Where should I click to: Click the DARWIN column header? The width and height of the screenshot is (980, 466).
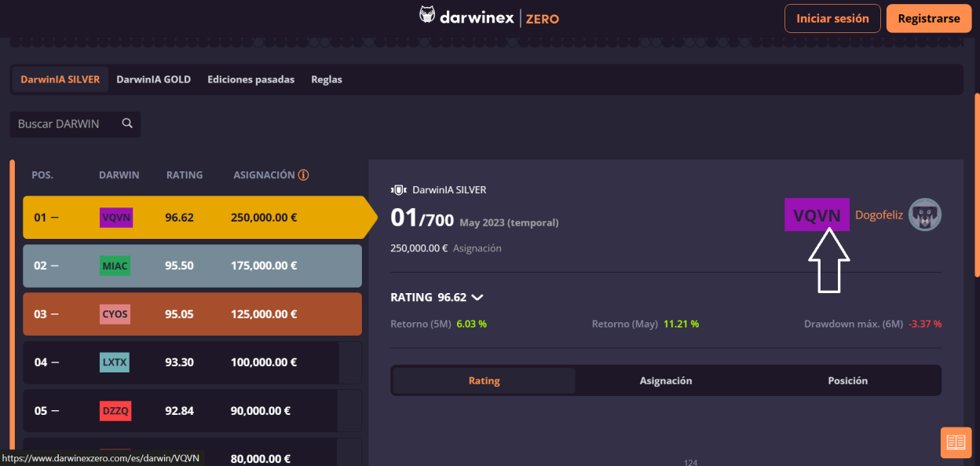(119, 175)
